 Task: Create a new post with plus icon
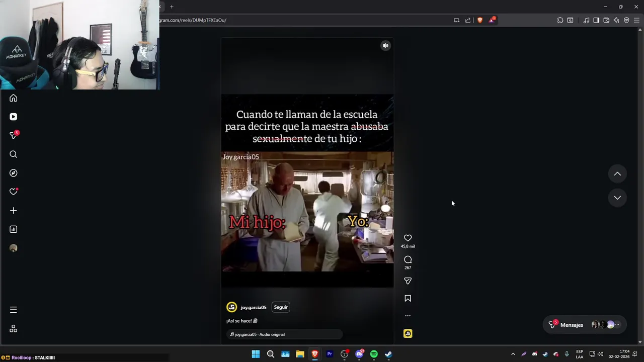pyautogui.click(x=14, y=211)
